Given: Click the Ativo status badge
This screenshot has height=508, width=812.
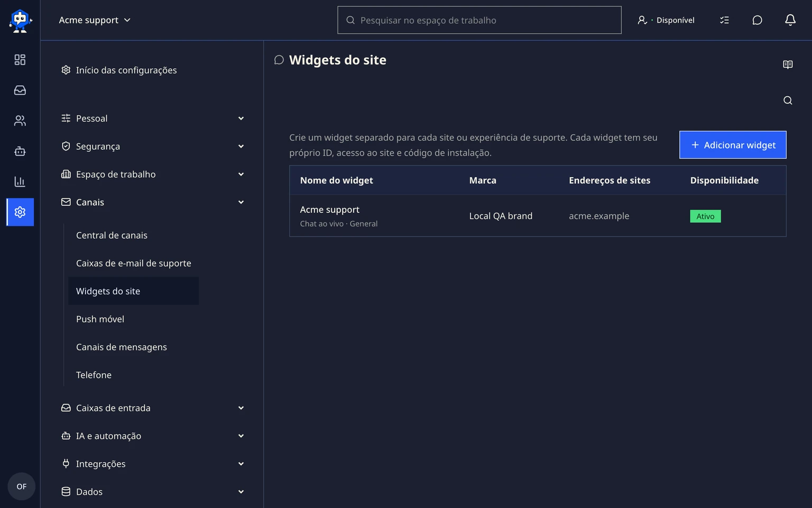Looking at the screenshot, I should click(705, 216).
